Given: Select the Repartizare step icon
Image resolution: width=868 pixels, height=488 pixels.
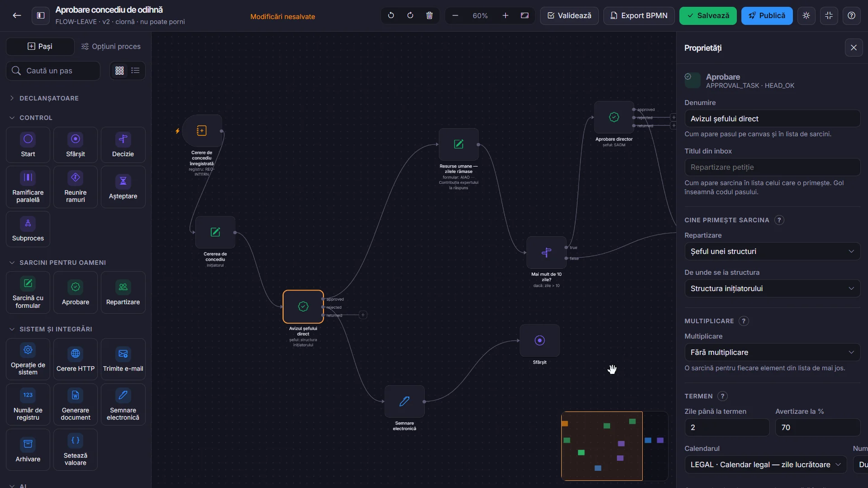Looking at the screenshot, I should (x=123, y=292).
